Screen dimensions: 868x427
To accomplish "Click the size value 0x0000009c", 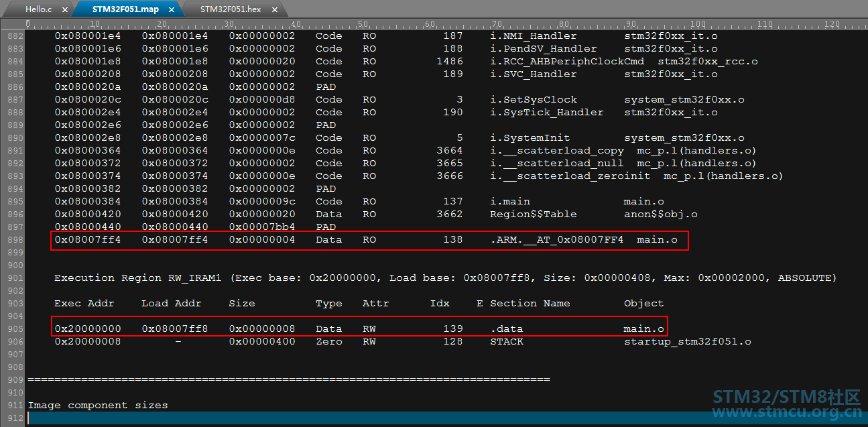I will pos(262,202).
